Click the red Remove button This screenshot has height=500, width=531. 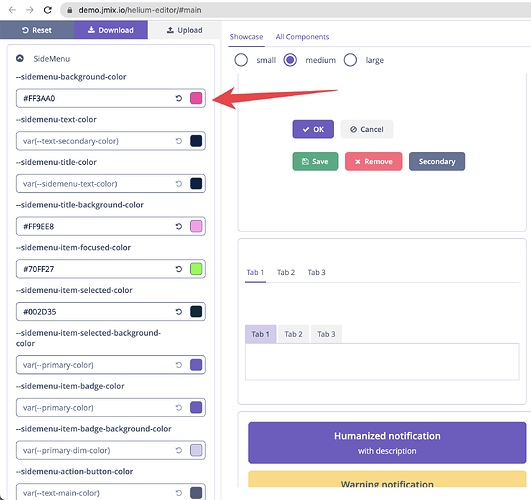[374, 161]
